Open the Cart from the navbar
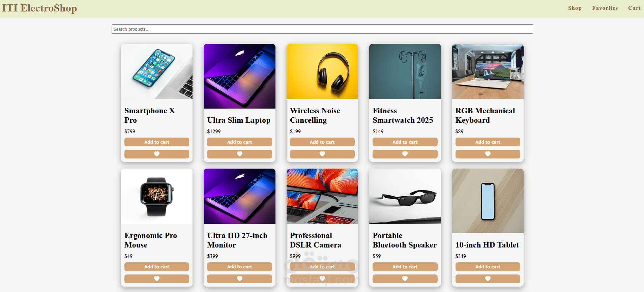This screenshot has height=292, width=644. (x=634, y=8)
